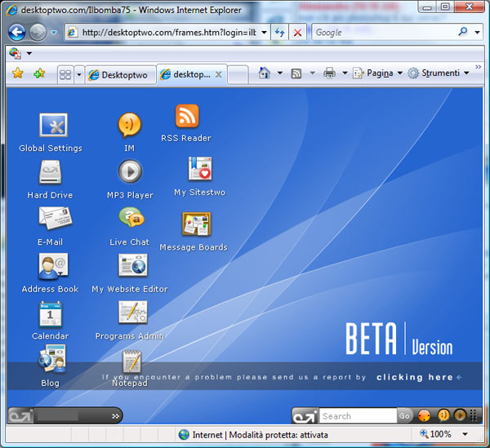Click the 'clicking here' report link

click(414, 377)
